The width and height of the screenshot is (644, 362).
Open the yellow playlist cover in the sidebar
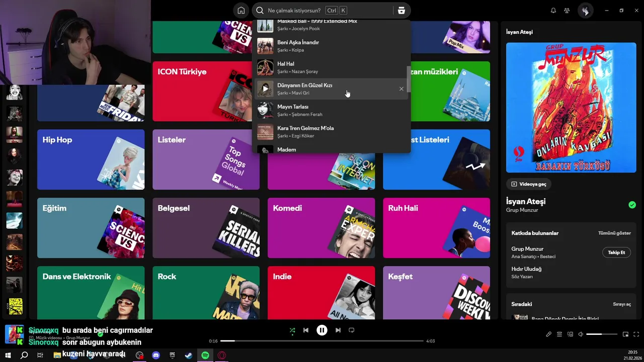pyautogui.click(x=15, y=306)
